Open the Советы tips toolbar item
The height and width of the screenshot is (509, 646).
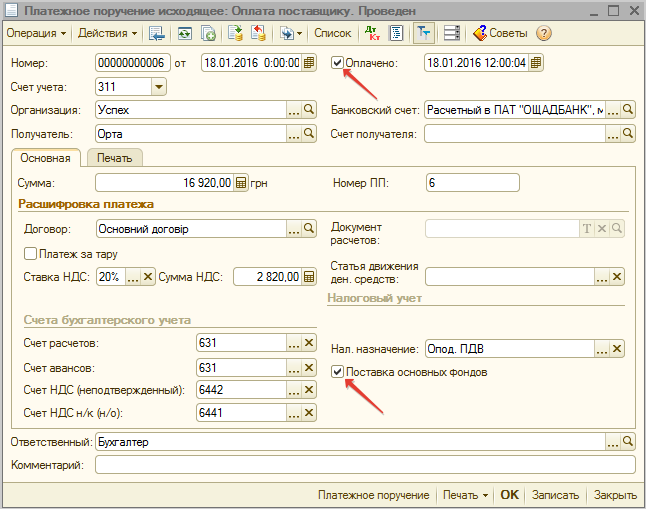click(x=501, y=33)
